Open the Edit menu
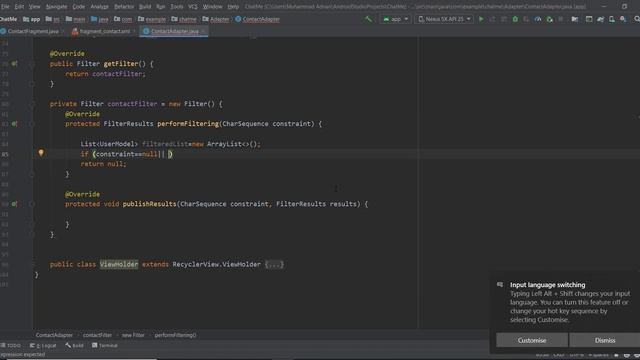The height and width of the screenshot is (360, 640). point(19,7)
